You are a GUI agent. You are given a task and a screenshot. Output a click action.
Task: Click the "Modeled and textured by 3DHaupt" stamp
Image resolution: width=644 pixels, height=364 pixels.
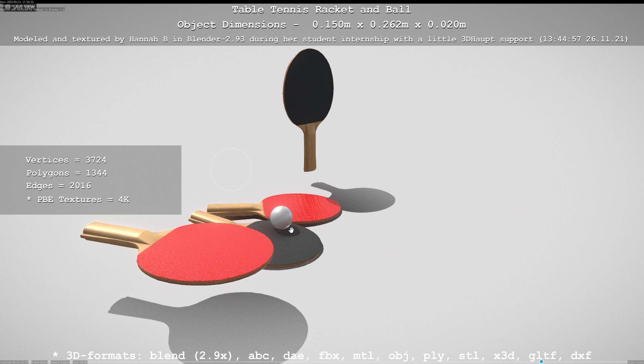32,9
